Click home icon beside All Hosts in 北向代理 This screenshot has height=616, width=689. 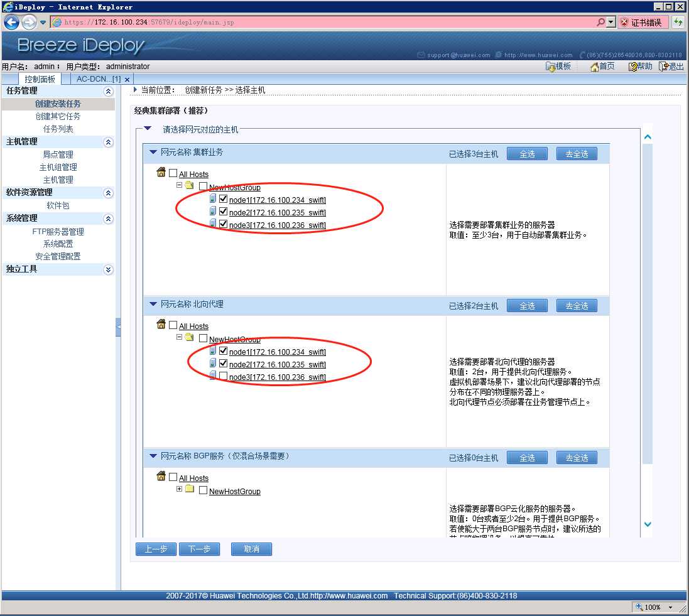point(161,324)
